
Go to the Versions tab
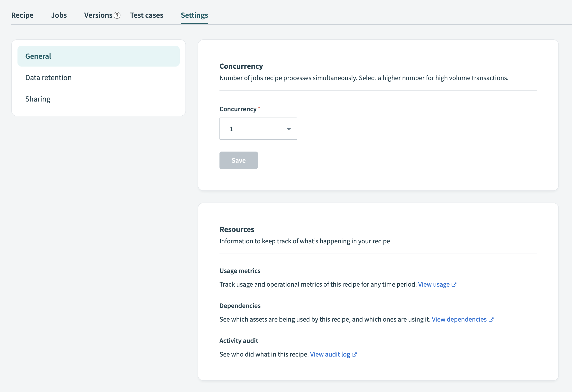tap(98, 15)
